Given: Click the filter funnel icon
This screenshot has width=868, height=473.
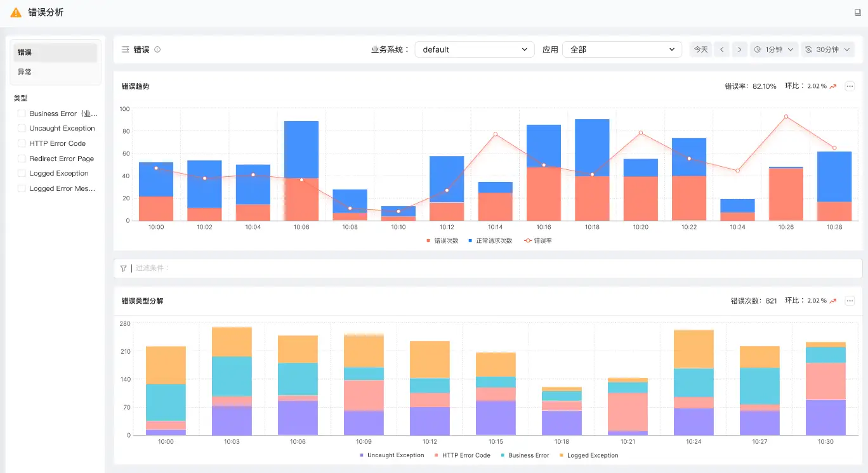Looking at the screenshot, I should tap(123, 268).
